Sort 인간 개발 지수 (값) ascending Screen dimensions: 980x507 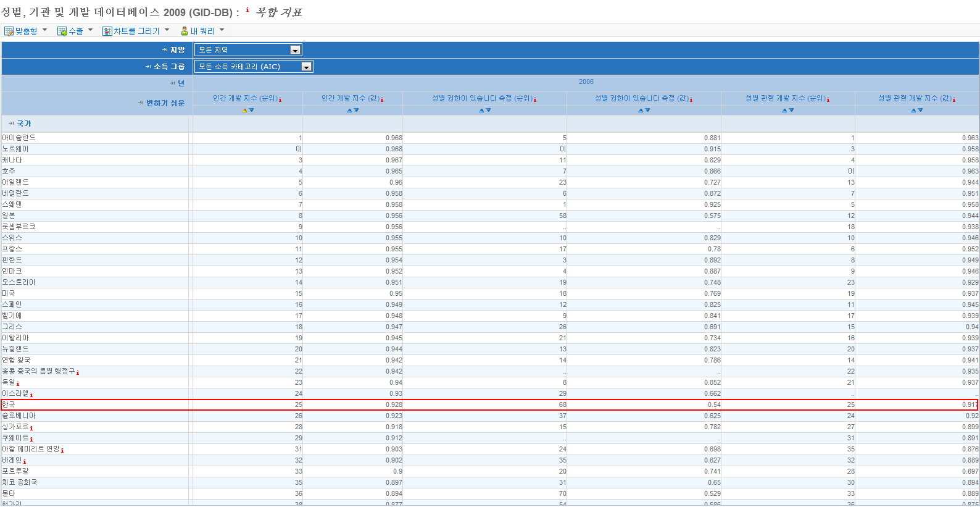pyautogui.click(x=349, y=110)
